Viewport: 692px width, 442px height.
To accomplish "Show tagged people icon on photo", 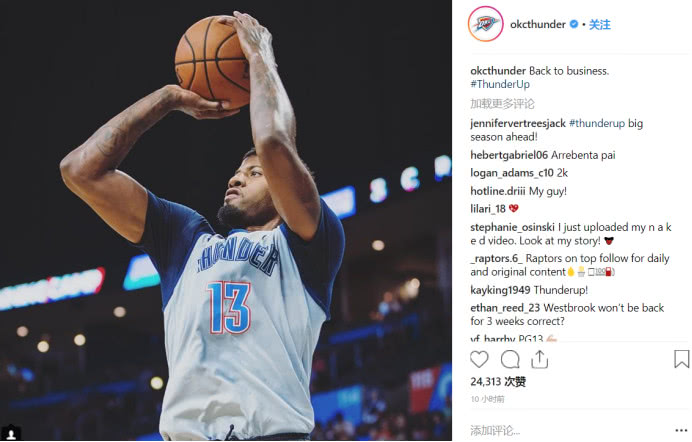I will click(11, 434).
